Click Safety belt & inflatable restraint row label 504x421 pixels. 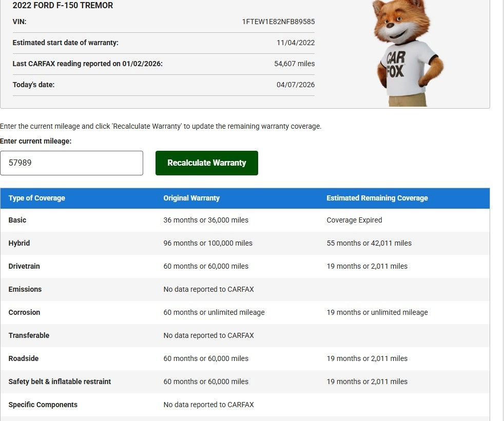click(60, 382)
